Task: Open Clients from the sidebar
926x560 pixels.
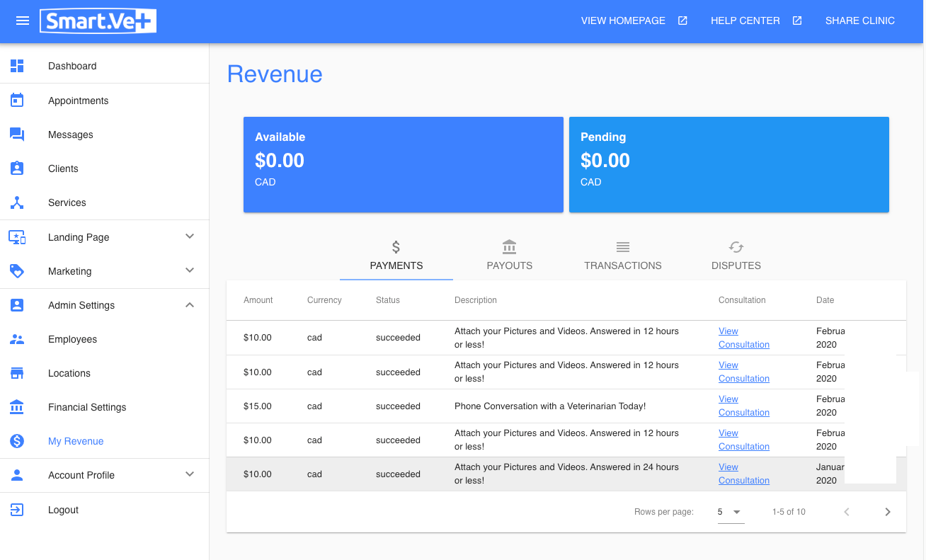Action: 104,168
